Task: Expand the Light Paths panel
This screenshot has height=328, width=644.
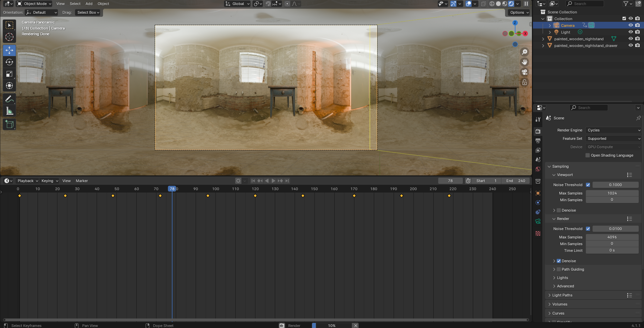Action: pos(562,295)
